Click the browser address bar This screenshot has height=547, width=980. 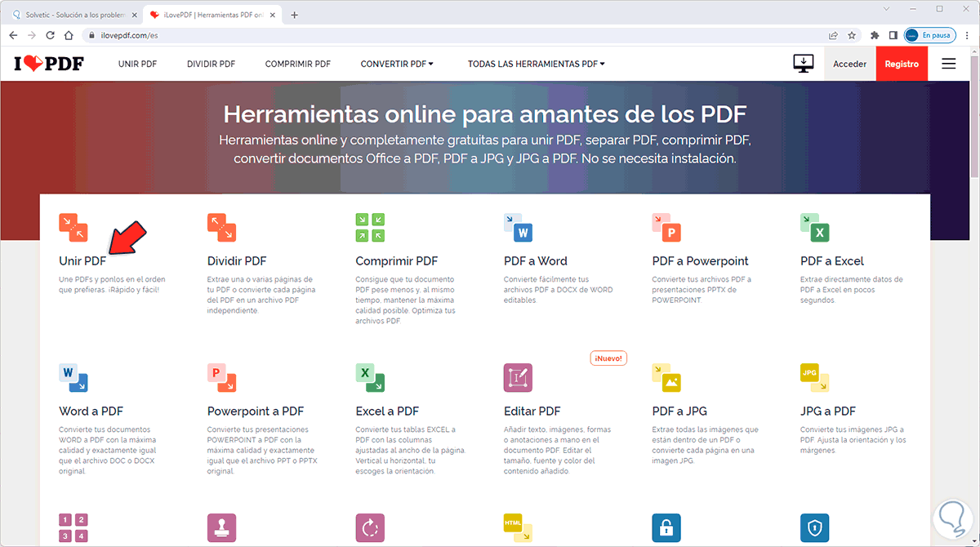click(245, 35)
